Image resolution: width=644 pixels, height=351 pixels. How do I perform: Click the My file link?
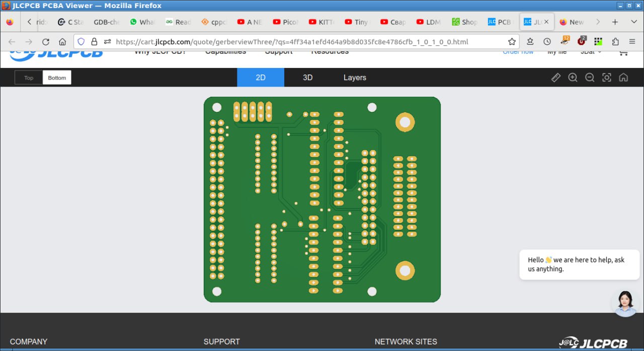[557, 52]
